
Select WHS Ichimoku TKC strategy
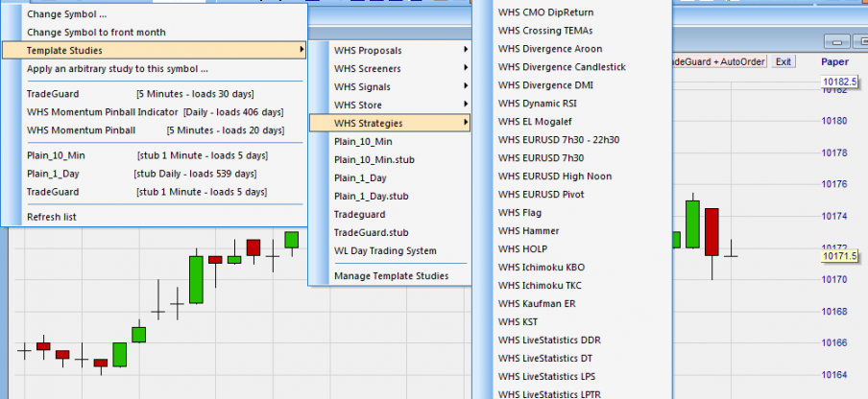click(x=572, y=286)
